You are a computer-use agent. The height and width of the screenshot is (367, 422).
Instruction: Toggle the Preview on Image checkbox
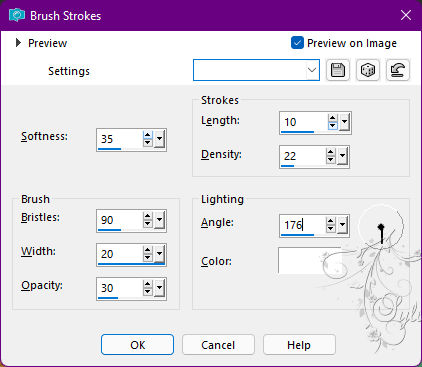297,43
